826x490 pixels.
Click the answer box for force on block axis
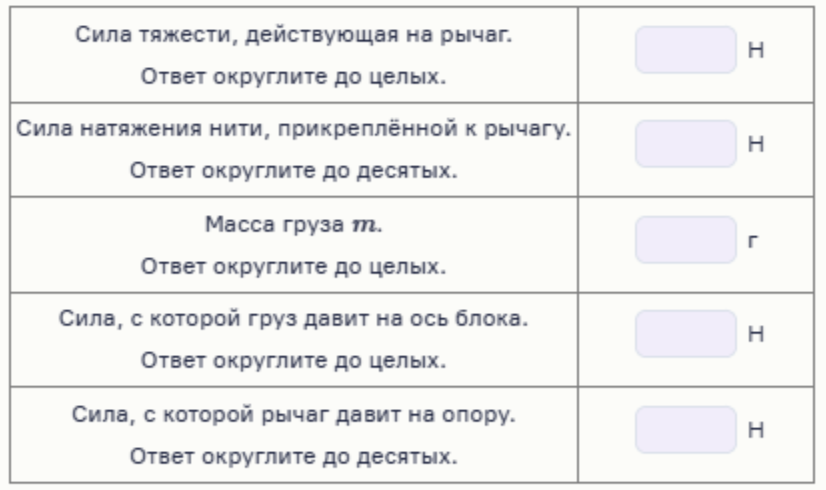[686, 334]
